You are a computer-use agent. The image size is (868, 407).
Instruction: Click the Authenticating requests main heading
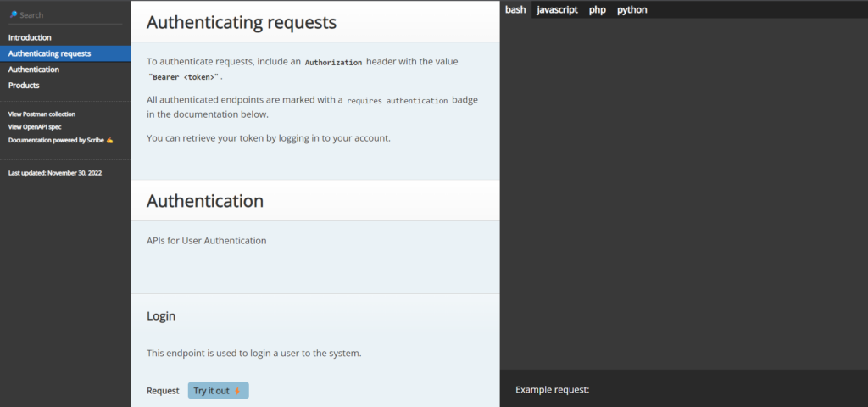[242, 22]
